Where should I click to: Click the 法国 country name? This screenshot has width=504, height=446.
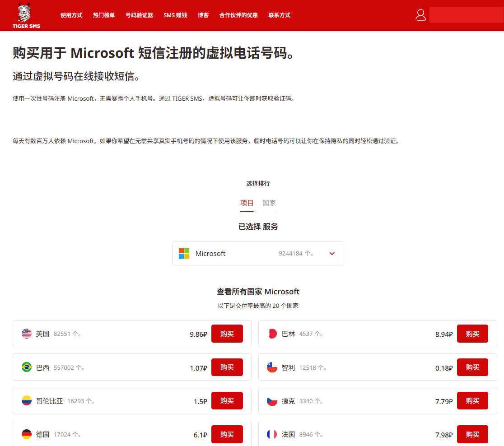[x=288, y=434]
